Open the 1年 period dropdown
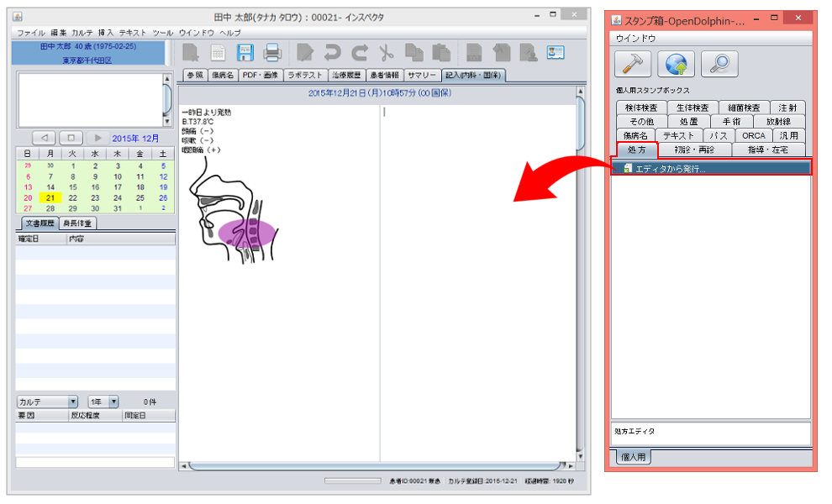 (x=103, y=402)
